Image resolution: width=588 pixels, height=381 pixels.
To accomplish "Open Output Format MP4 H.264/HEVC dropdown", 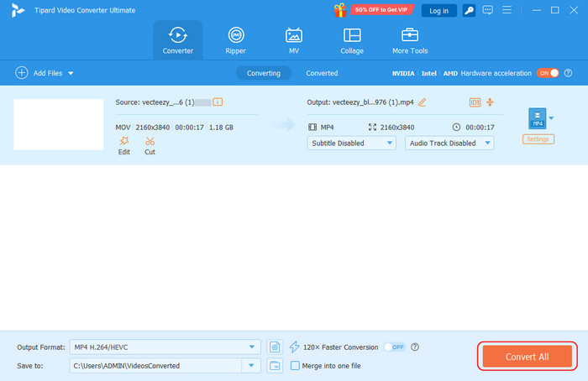I will point(165,347).
